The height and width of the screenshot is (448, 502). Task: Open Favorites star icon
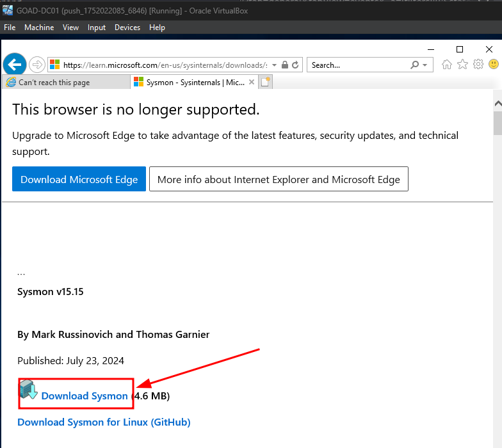(x=462, y=65)
